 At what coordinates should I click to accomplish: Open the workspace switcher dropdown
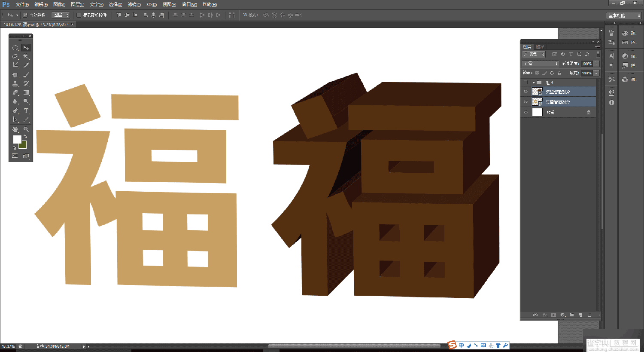624,15
